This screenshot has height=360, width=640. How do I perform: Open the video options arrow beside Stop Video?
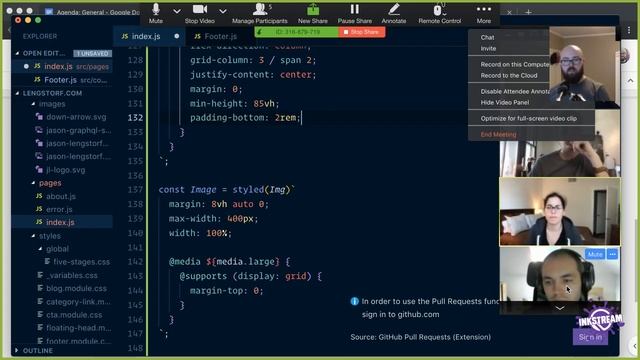pos(222,11)
